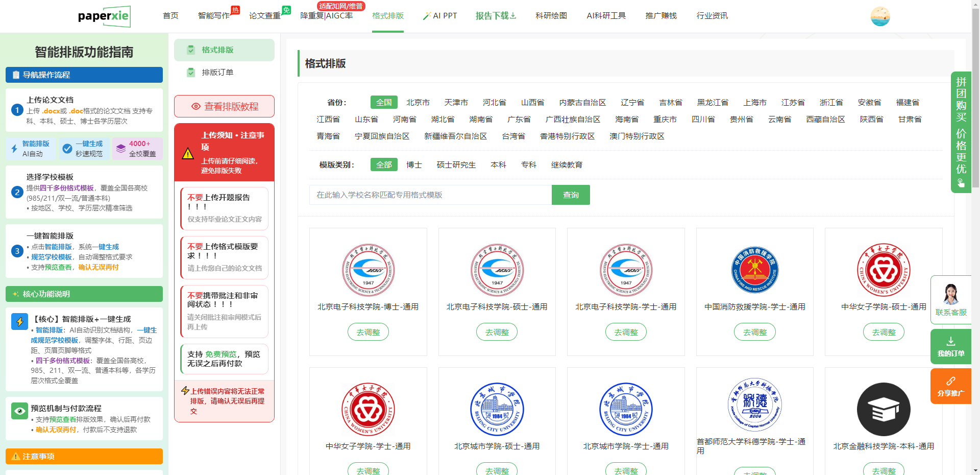
Task: Click the eye icon in 查看排版教程
Action: (196, 106)
